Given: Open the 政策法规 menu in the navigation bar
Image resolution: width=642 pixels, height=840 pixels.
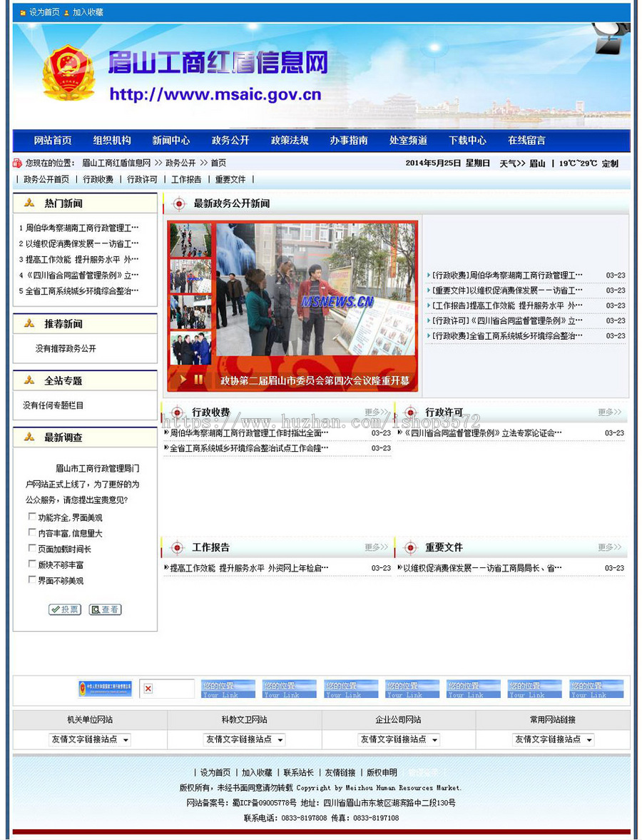Looking at the screenshot, I should 289,141.
